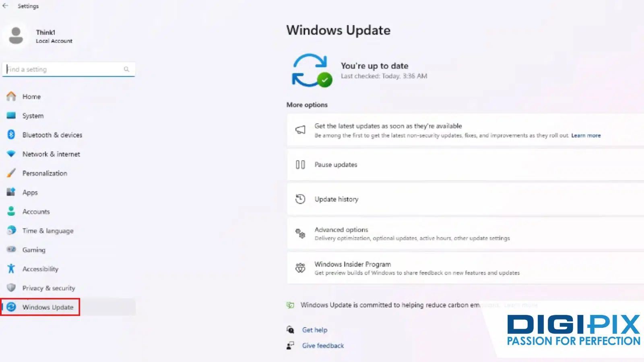The image size is (644, 362).
Task: Click the Think1 user profile picture
Action: (16, 36)
